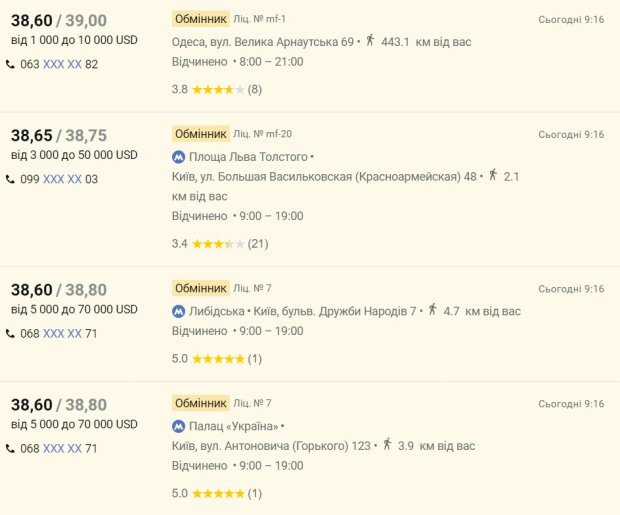Image resolution: width=620 pixels, height=515 pixels.
Task: Click the walking icon beside 443.1 км
Action: tap(370, 41)
